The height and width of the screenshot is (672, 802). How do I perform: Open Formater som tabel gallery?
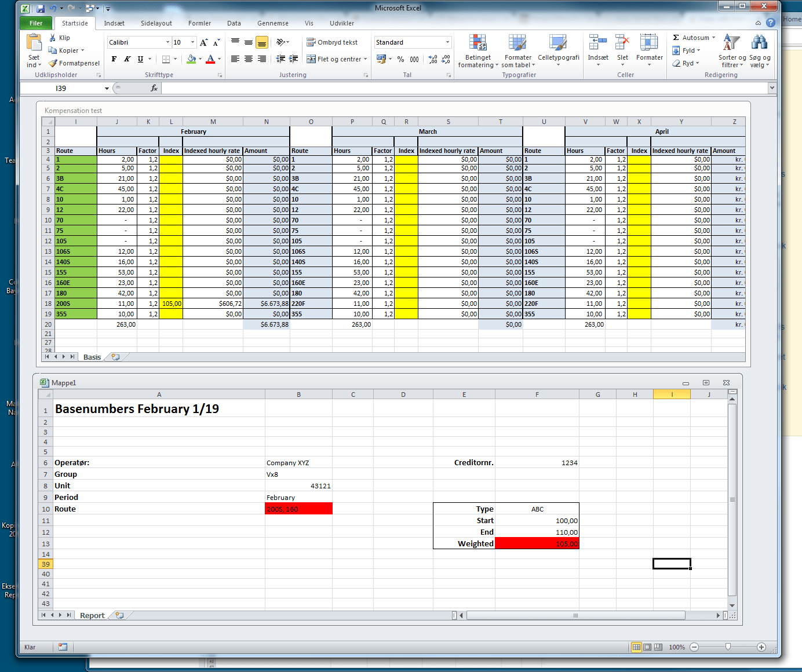click(x=517, y=51)
